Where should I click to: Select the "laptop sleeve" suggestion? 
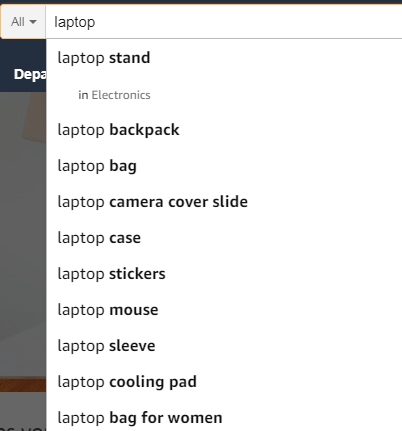coord(224,346)
